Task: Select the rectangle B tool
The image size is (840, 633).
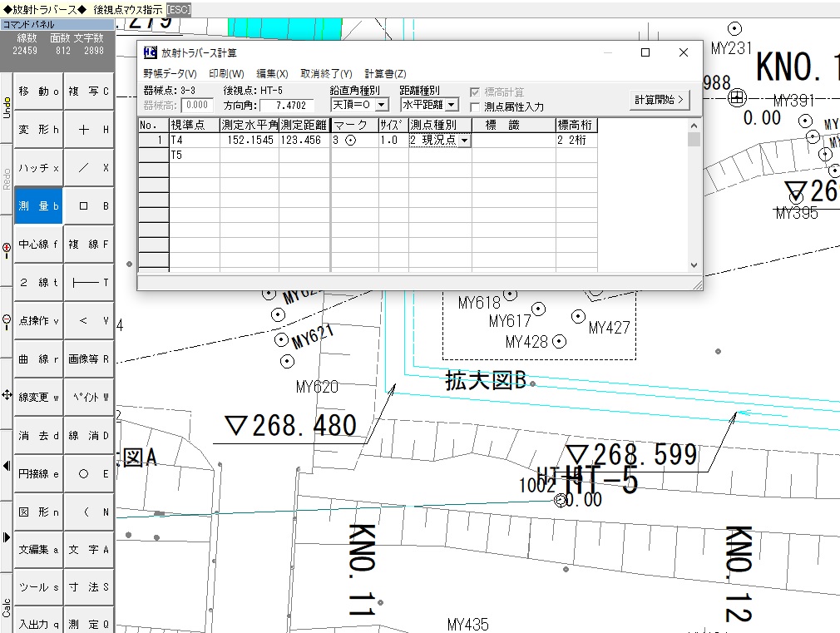Action: point(88,206)
